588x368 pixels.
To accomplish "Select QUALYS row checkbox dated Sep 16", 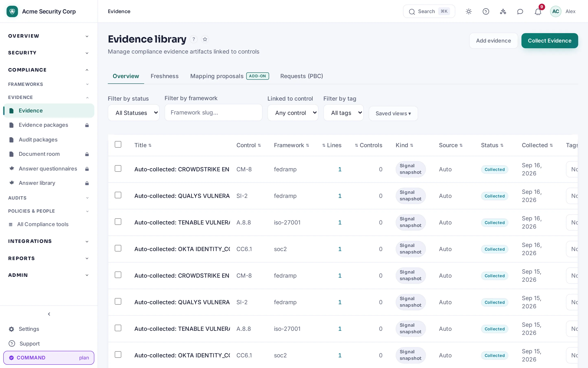I will pos(118,195).
